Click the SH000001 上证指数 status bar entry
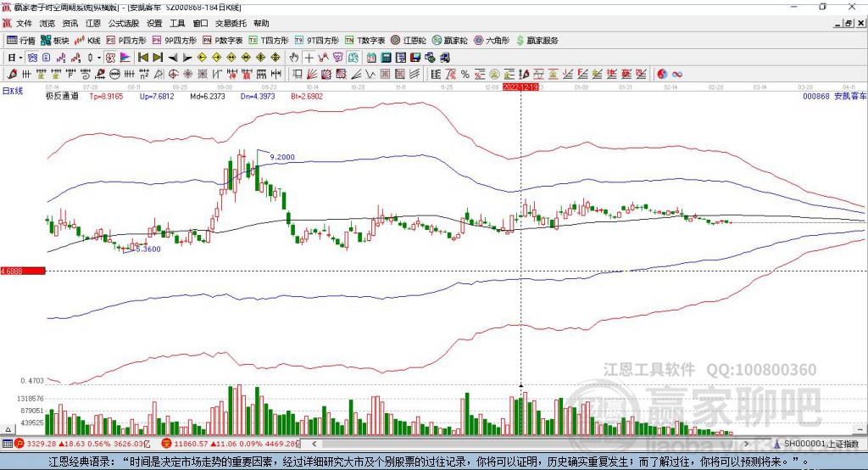The width and height of the screenshot is (868, 470). [821, 444]
